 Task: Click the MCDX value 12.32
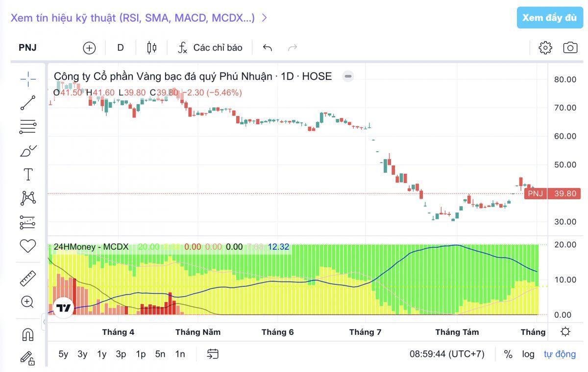pyautogui.click(x=278, y=247)
